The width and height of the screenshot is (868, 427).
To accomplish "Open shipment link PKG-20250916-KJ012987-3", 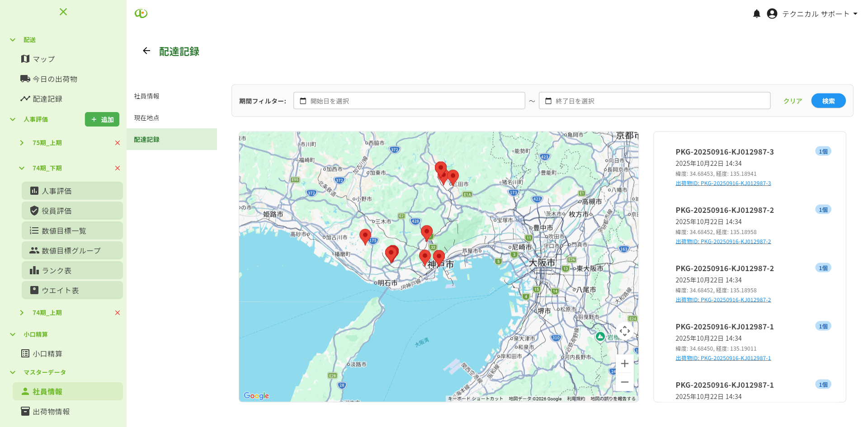I will click(723, 183).
